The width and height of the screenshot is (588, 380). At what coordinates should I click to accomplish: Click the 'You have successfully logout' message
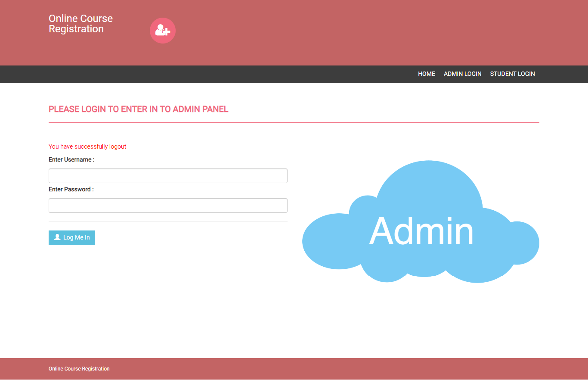point(87,146)
